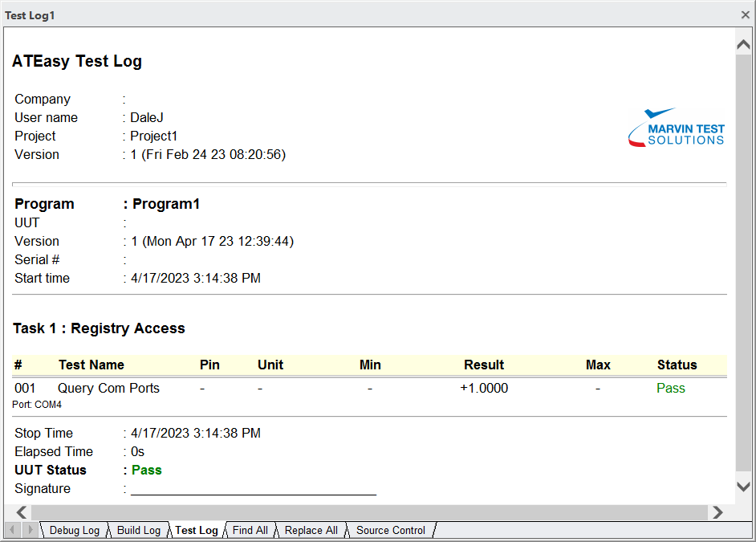The image size is (756, 542).
Task: Click the vertical scrollbar's down arrow
Action: tap(743, 486)
